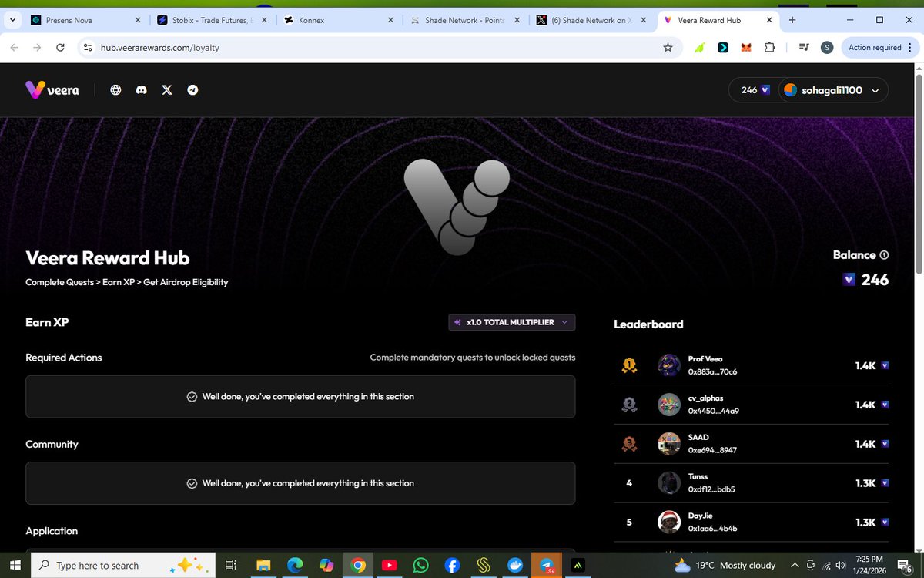Switch to Shade Network on X tab
The height and width of the screenshot is (578, 924).
[591, 20]
